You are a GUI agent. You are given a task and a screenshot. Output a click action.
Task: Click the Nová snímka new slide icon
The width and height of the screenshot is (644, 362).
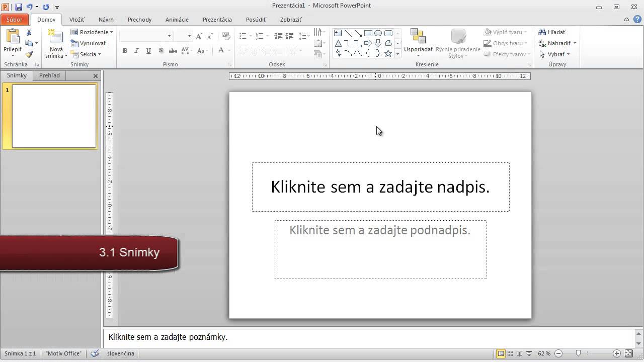[x=56, y=37]
